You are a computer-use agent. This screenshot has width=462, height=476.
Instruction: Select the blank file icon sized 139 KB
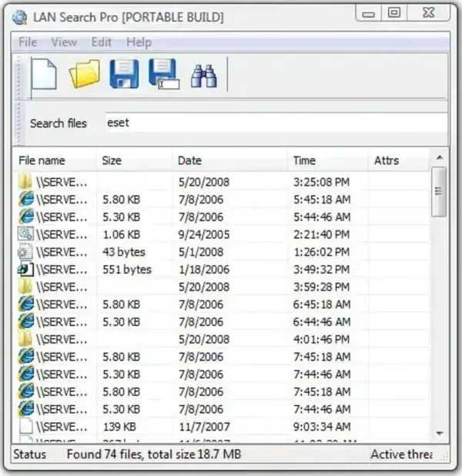pyautogui.click(x=26, y=427)
